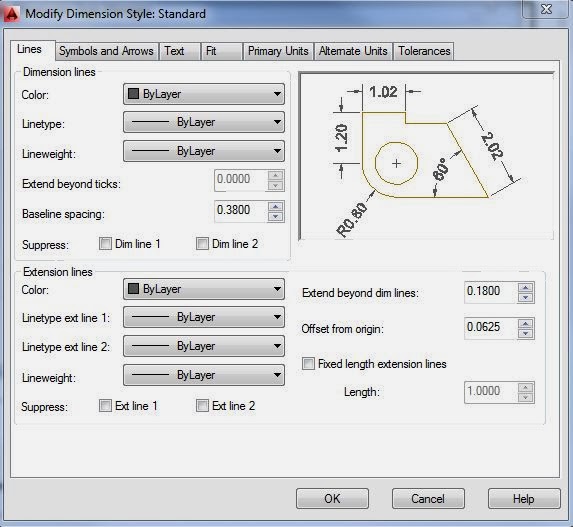Viewport: 573px width, 527px height.
Task: Click the Baseline spacing value field
Action: [240, 211]
